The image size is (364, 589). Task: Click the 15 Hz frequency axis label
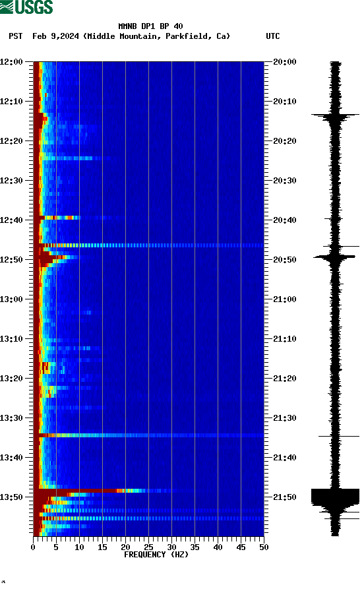point(103,547)
